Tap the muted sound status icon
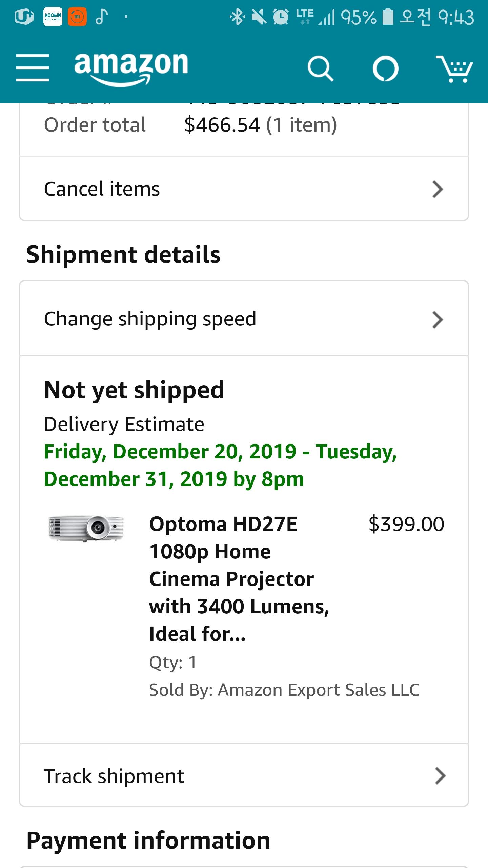 pos(259,17)
